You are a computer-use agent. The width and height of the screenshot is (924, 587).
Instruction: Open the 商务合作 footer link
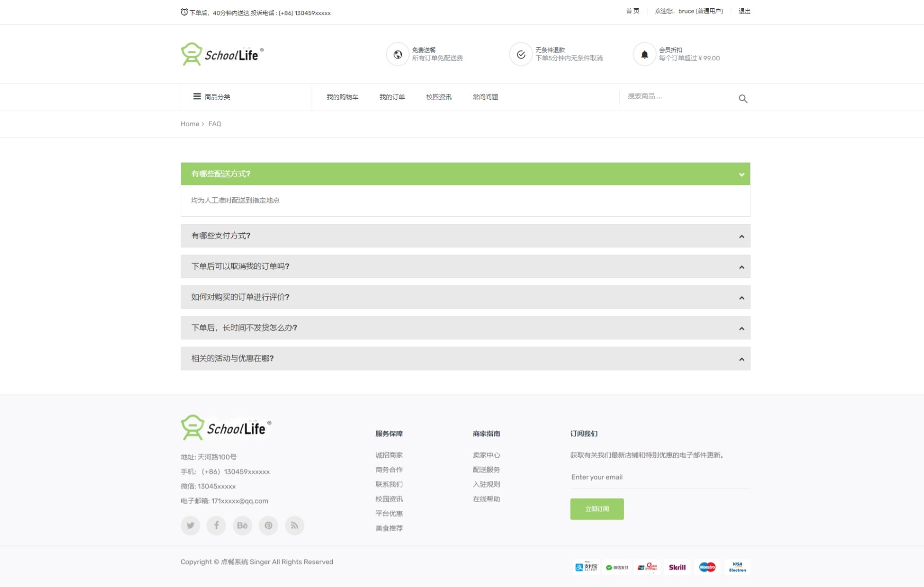389,470
